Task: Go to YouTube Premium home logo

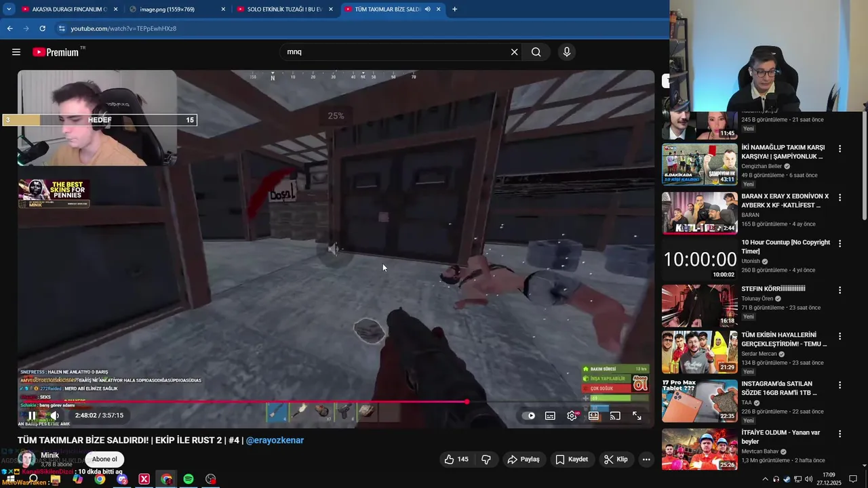Action: 56,52
